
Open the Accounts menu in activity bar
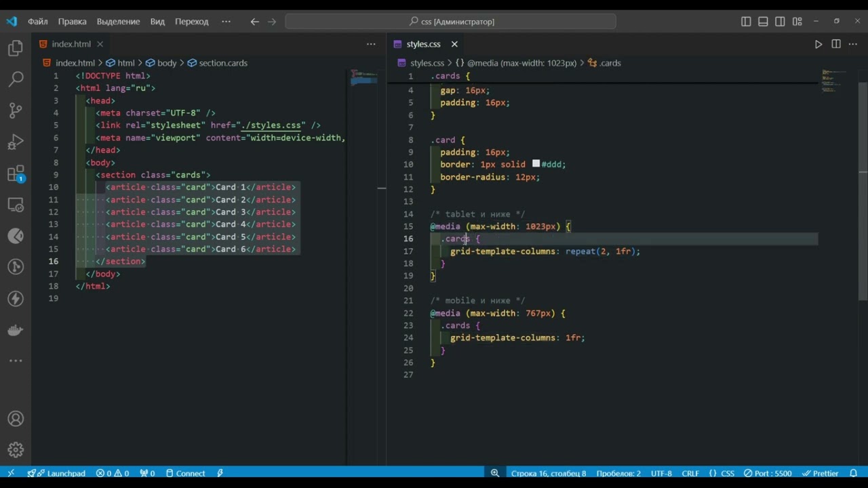tap(16, 419)
